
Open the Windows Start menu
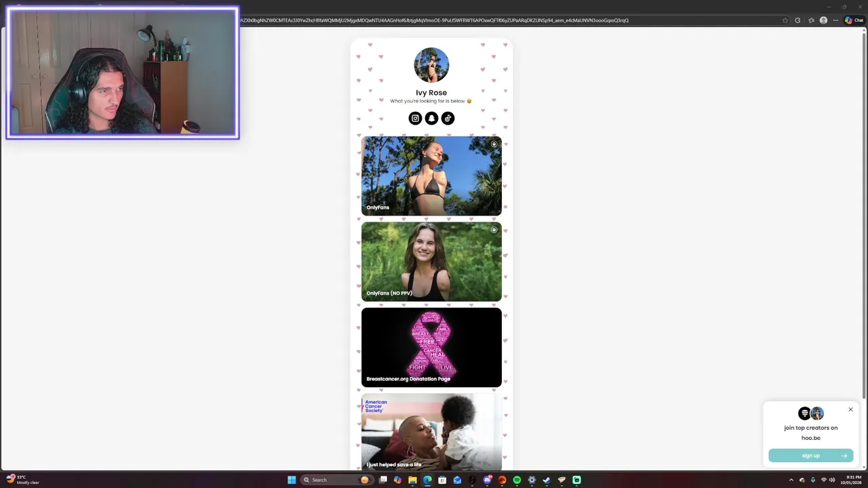click(x=292, y=480)
